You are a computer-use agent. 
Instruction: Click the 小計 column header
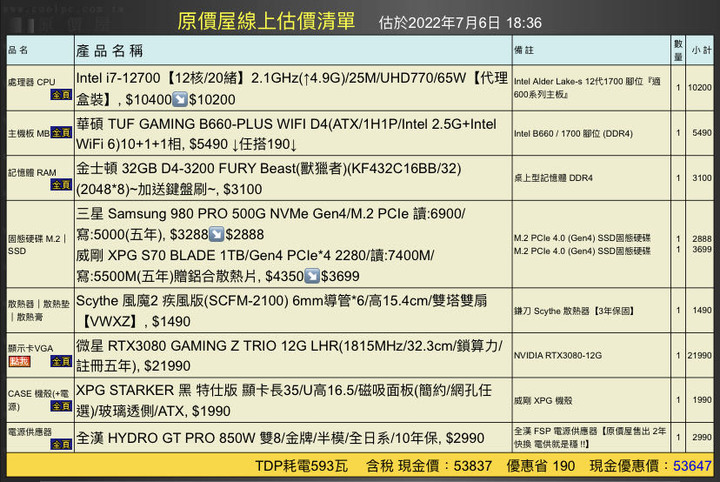(x=702, y=50)
